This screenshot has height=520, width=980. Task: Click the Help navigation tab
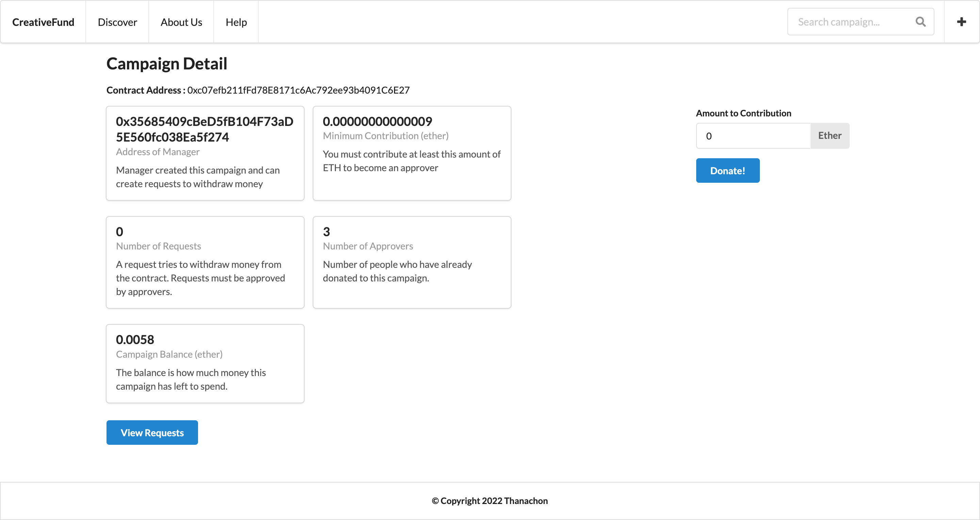tap(236, 21)
